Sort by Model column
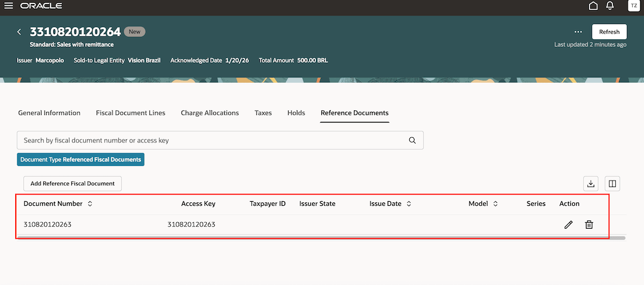This screenshot has width=644, height=285. tap(495, 204)
